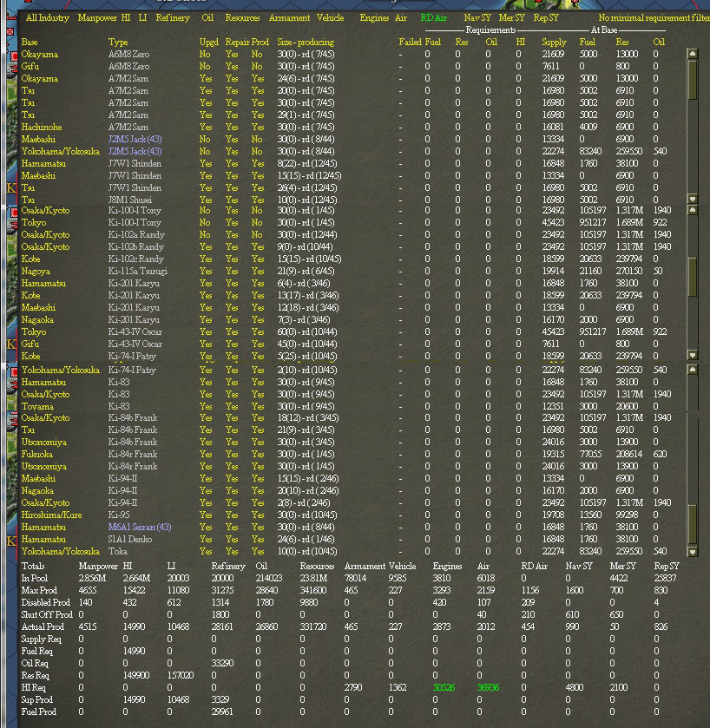Open the Hiroshima/Kure base link

click(51, 515)
